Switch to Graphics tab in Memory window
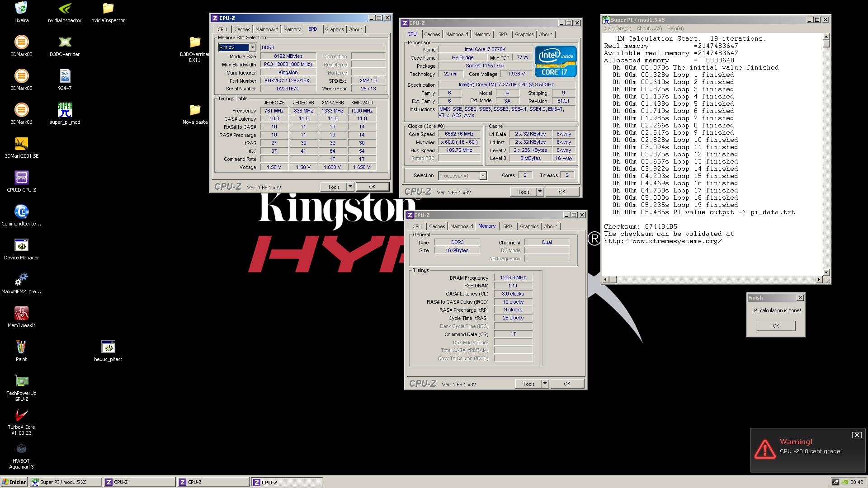868x488 pixels. 529,226
